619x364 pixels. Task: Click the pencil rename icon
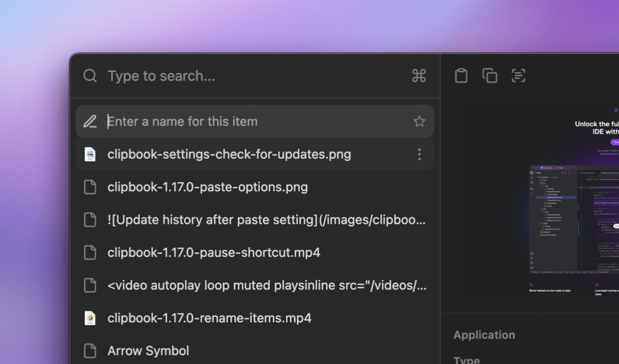(90, 121)
